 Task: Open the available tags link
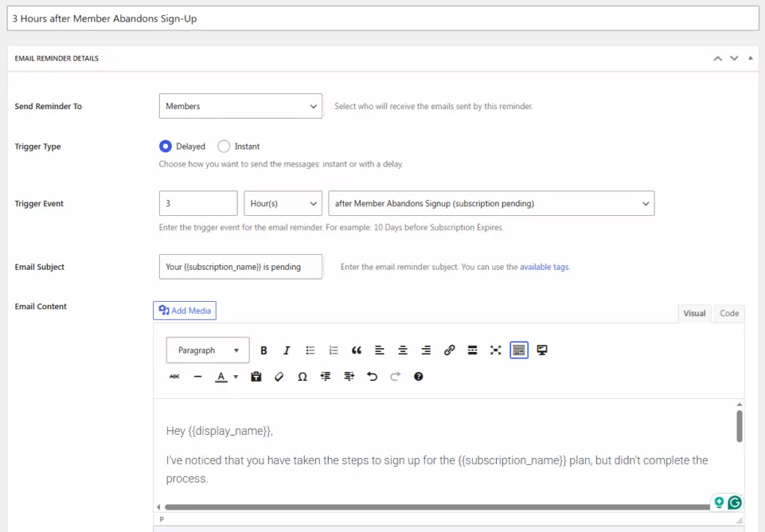(544, 267)
